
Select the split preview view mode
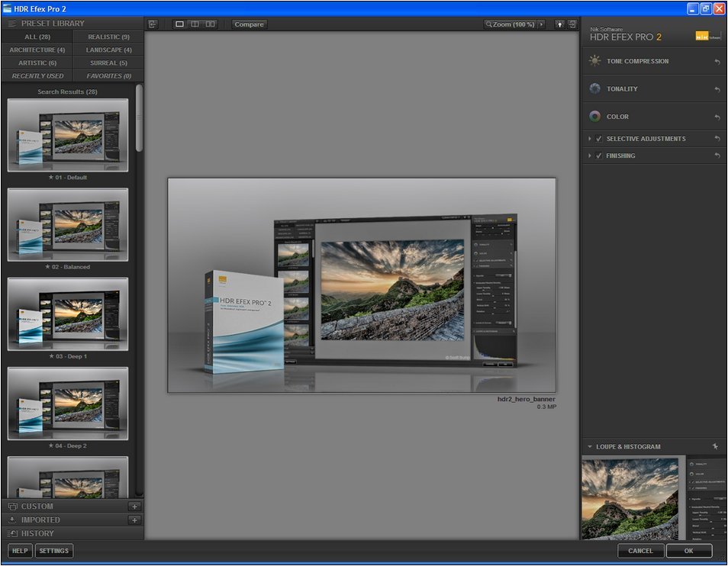(195, 24)
